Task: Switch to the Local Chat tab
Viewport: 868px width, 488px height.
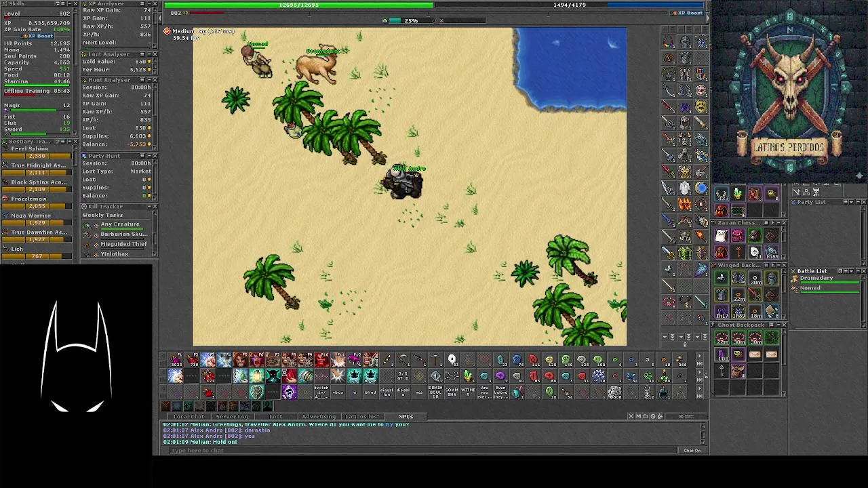Action: coord(189,417)
